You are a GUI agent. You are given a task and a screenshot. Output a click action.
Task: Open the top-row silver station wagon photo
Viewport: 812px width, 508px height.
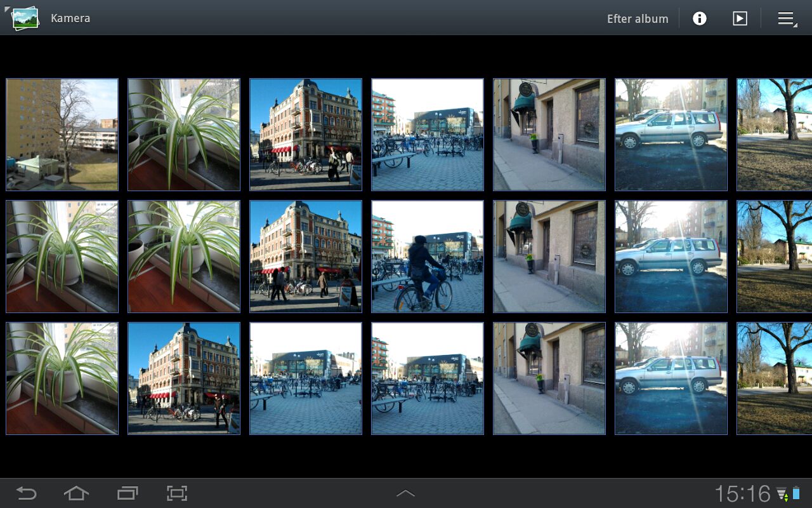671,135
